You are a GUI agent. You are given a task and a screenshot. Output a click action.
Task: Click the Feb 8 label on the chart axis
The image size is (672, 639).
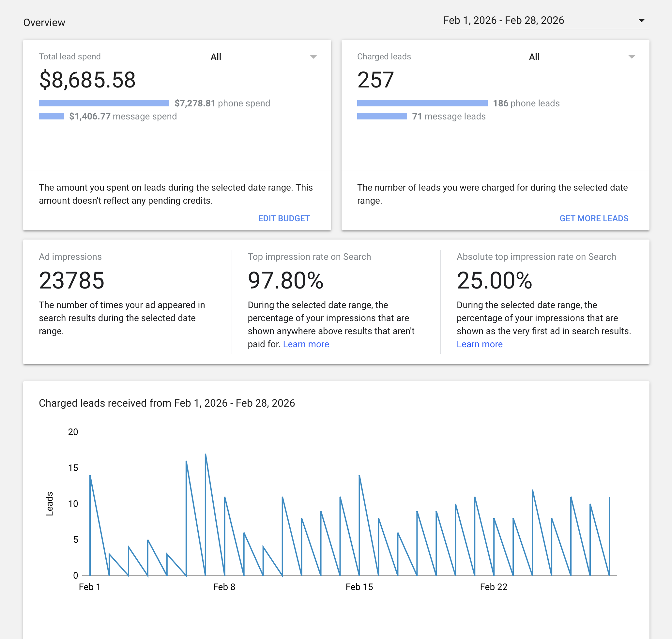pyautogui.click(x=224, y=586)
